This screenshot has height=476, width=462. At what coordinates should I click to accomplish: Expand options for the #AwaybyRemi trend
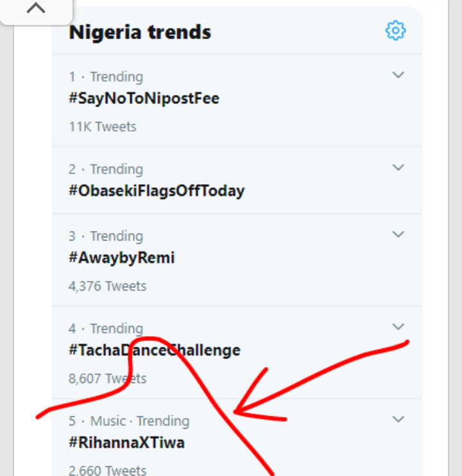398,234
